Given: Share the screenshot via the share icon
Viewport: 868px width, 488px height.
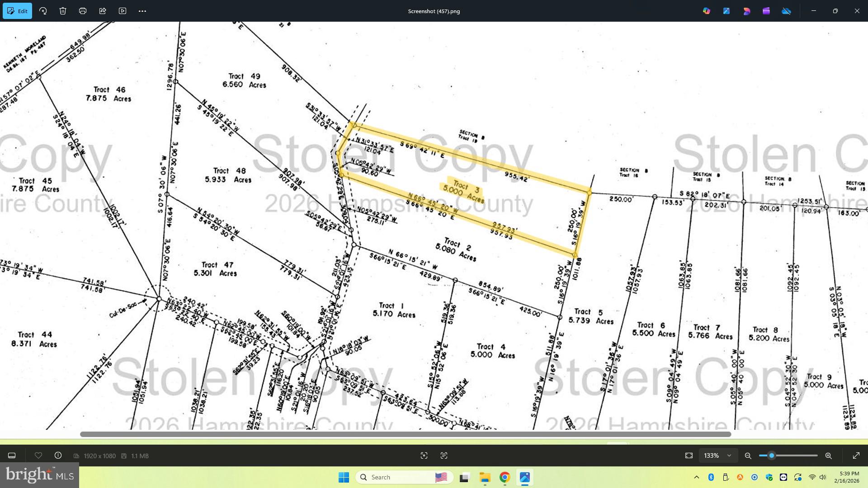Looking at the screenshot, I should click(103, 11).
